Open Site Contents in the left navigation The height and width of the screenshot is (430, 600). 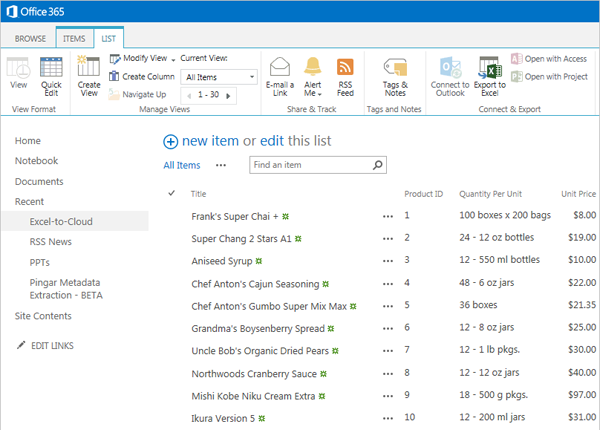[x=43, y=315]
